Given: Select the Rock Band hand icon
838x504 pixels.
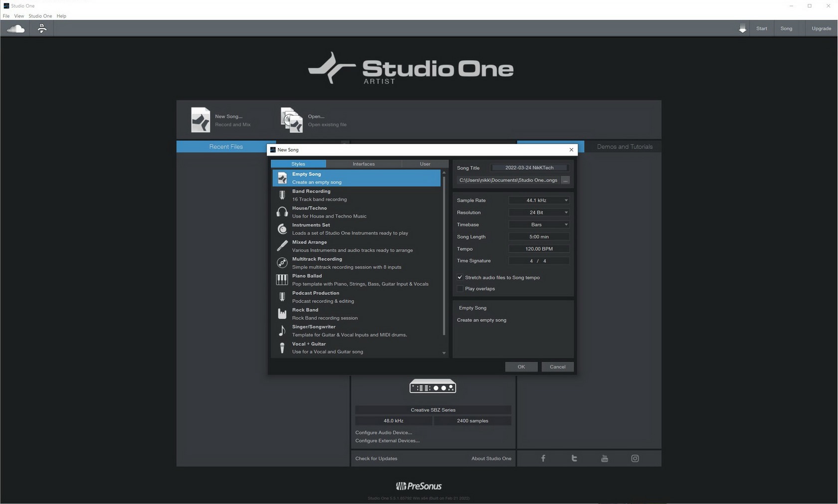Looking at the screenshot, I should (x=282, y=314).
